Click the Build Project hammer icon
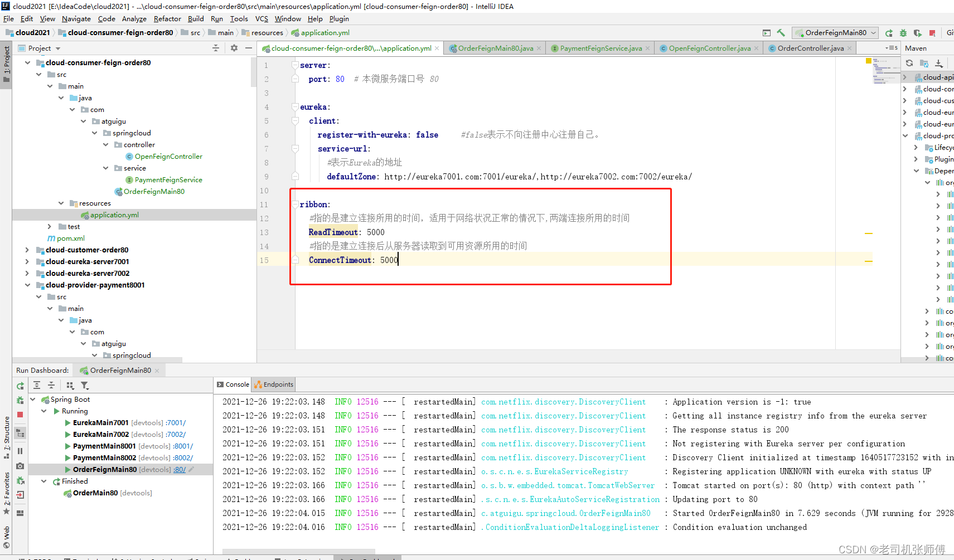Image resolution: width=954 pixels, height=560 pixels. coord(781,33)
